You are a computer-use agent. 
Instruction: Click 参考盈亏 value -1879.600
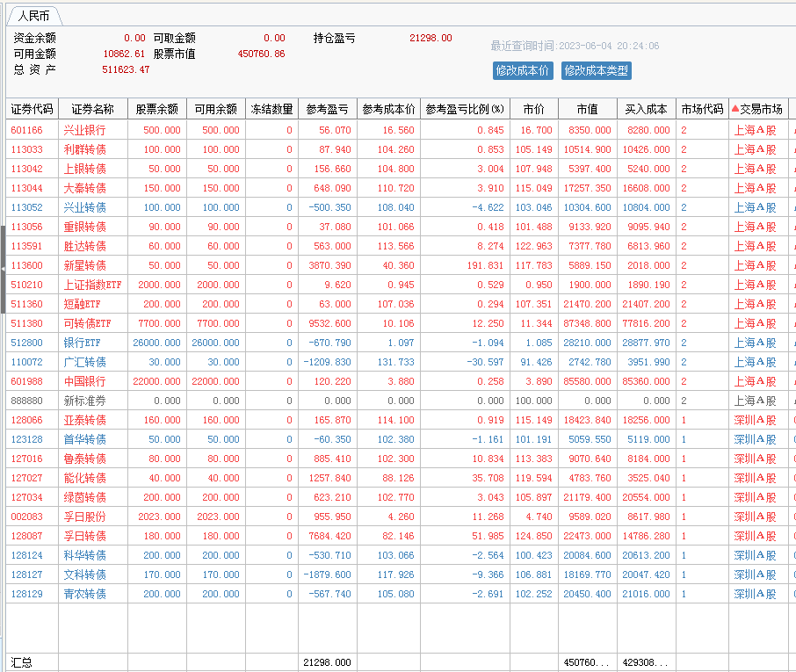coord(328,574)
